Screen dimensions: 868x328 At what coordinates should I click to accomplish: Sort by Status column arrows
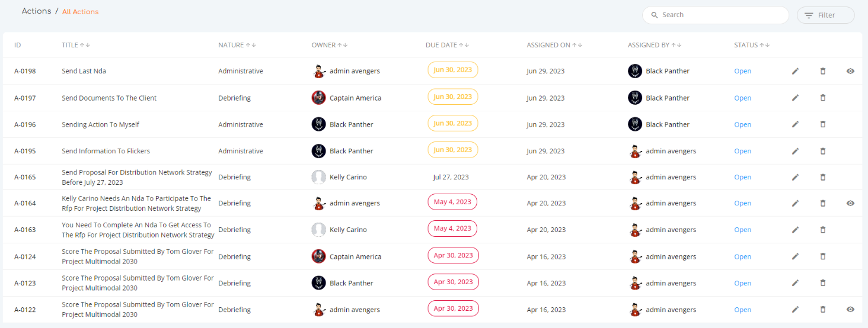pyautogui.click(x=765, y=45)
